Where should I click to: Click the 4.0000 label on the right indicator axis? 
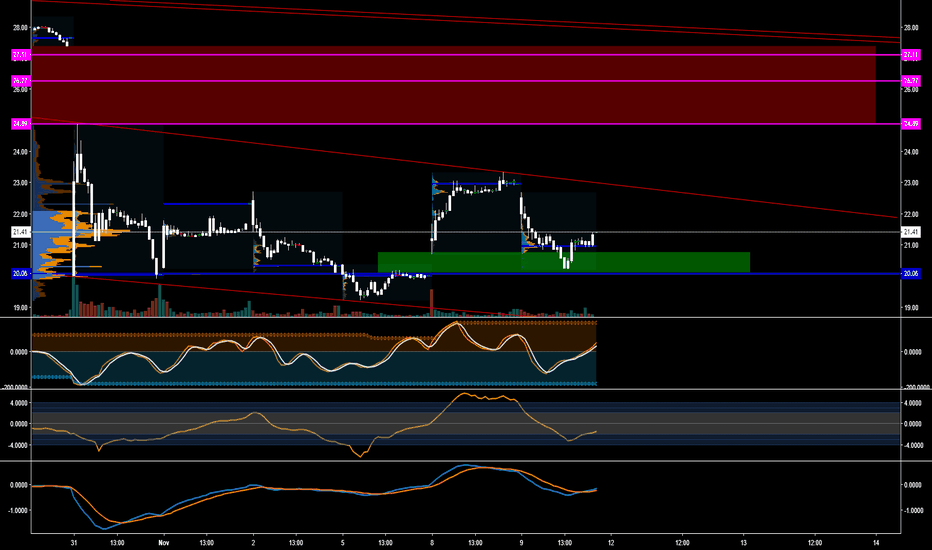tap(913, 403)
